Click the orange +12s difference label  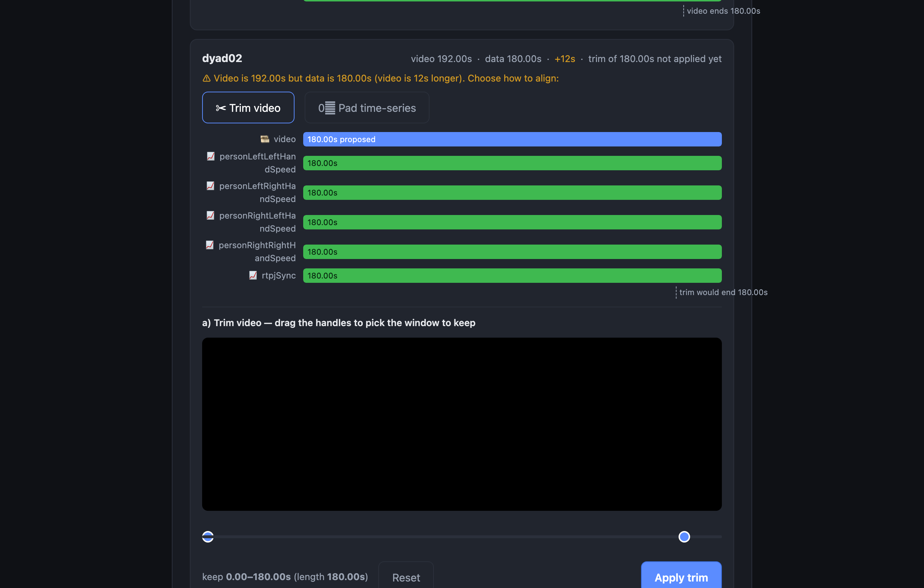(565, 59)
